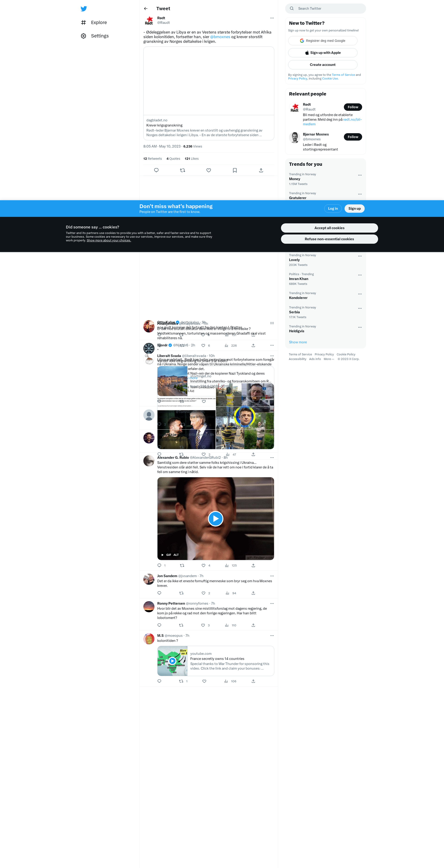Share Jon Sandem's tweet

tap(253, 593)
